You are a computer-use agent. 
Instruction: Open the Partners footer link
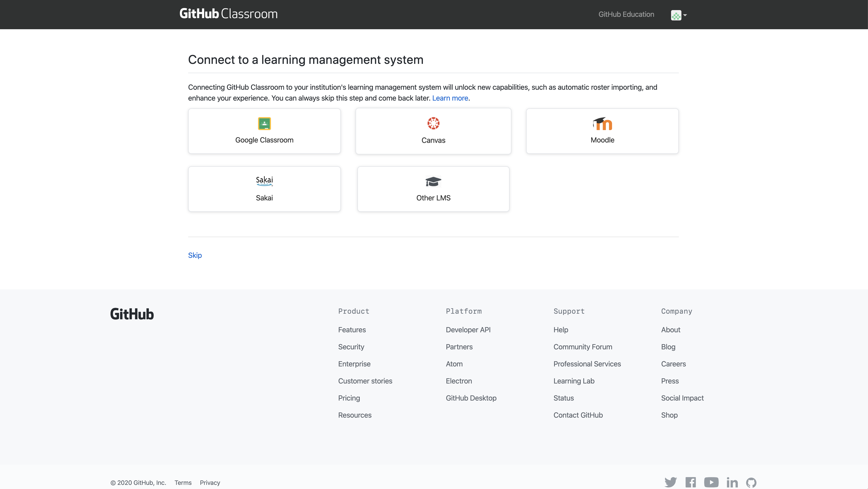point(459,347)
